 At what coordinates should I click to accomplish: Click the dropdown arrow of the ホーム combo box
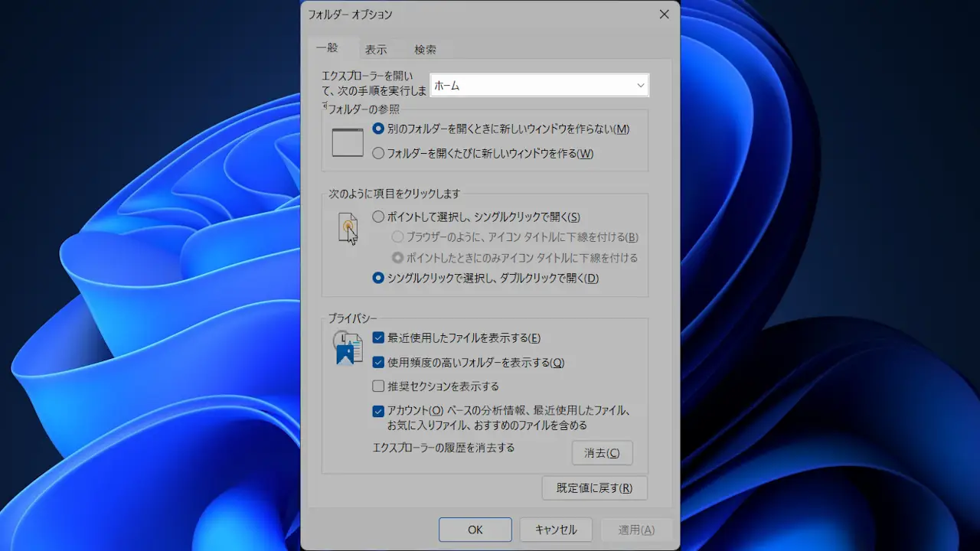click(640, 86)
